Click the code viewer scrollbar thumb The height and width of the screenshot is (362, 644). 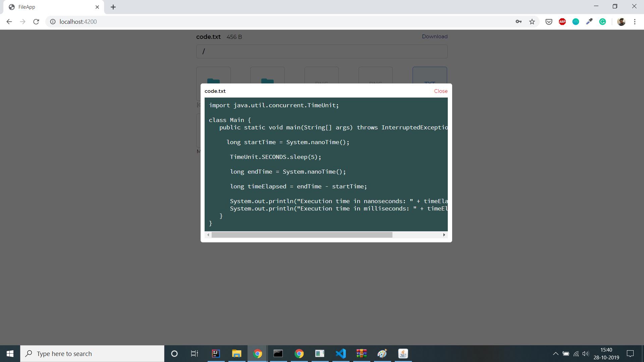[302, 235]
